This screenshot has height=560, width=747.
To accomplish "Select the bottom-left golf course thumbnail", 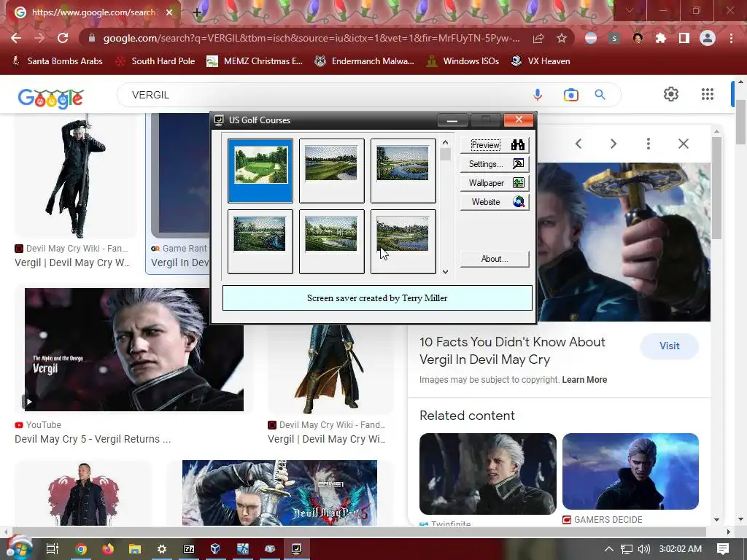I will click(x=260, y=241).
